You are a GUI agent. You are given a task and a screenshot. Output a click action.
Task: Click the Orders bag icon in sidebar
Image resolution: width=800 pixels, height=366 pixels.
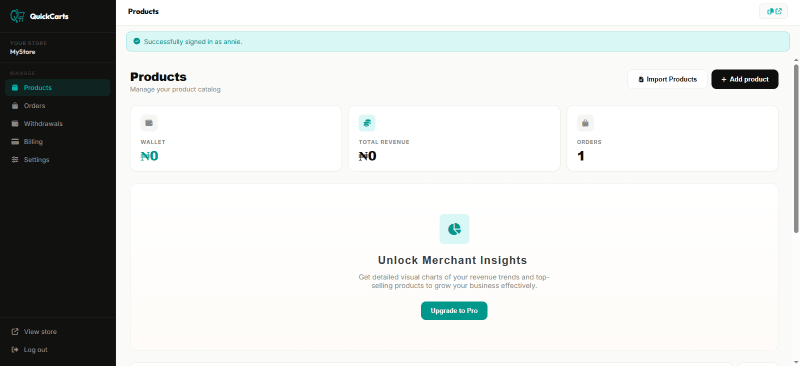15,106
